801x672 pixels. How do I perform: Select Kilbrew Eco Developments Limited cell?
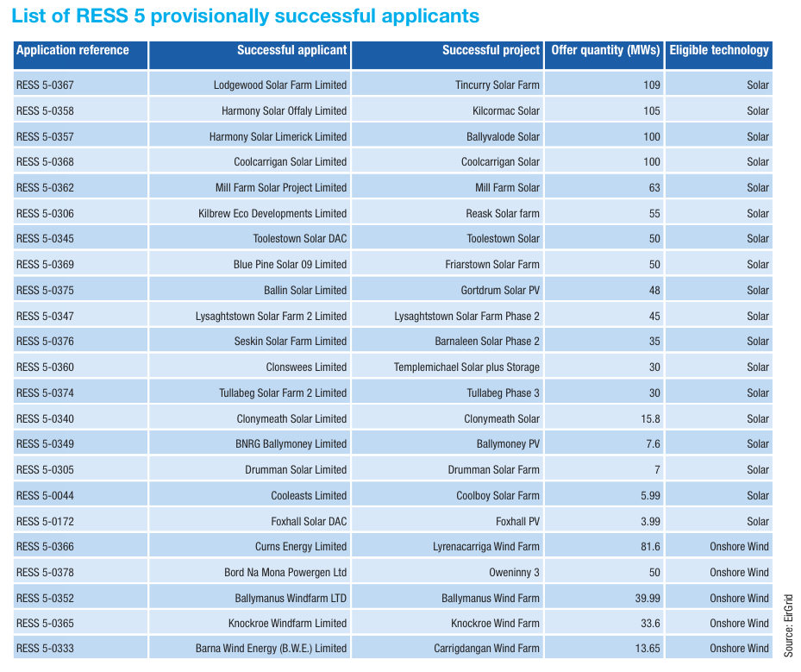[x=272, y=214]
